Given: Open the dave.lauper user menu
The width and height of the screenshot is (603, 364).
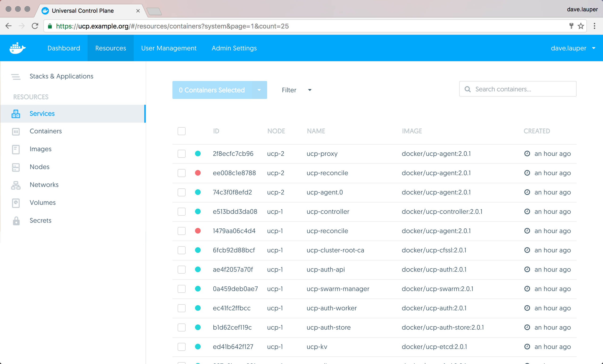Looking at the screenshot, I should point(573,48).
